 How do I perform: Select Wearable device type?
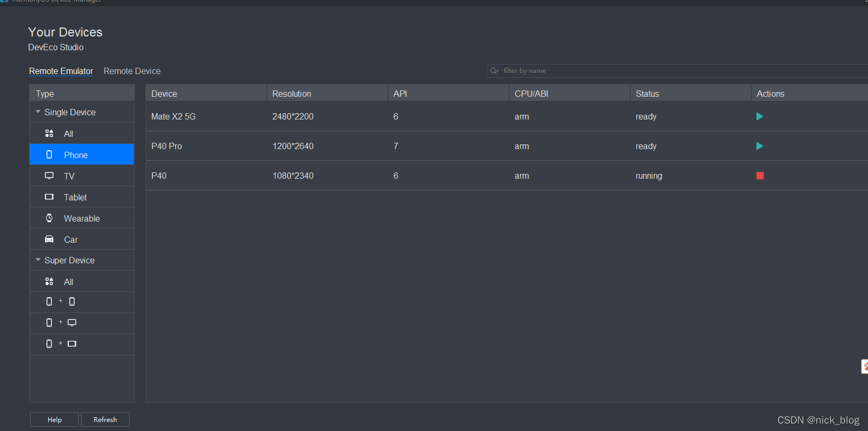coord(82,218)
